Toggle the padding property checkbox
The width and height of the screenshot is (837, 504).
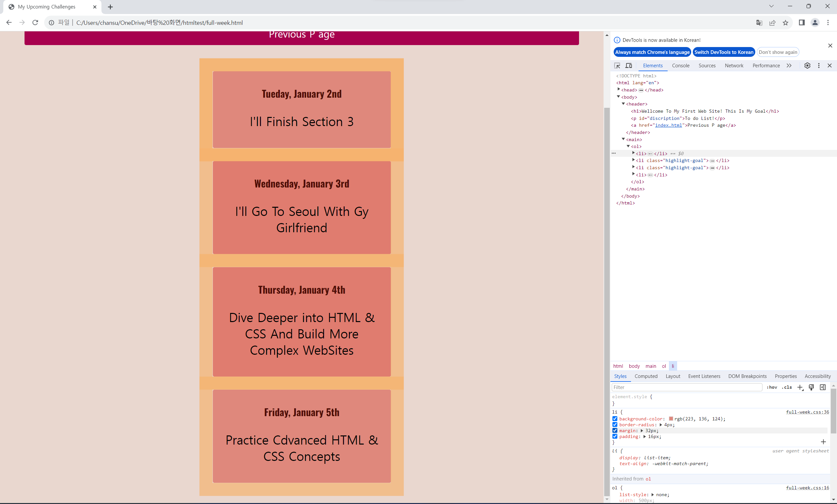point(615,436)
